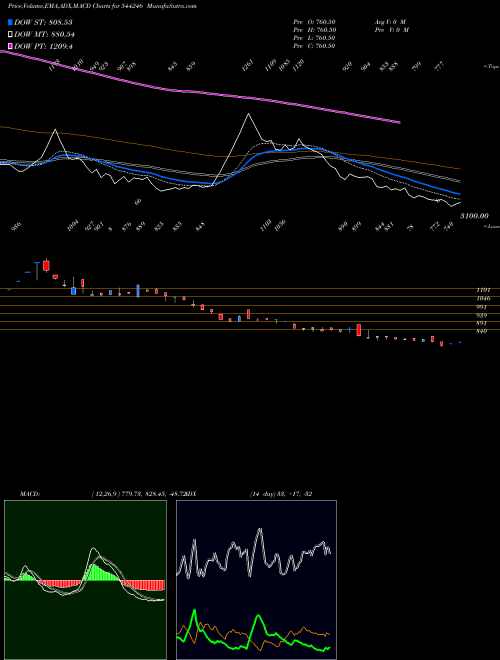Click the 840 horizontal level label
Viewport: 500px width, 660px height.
[482, 331]
